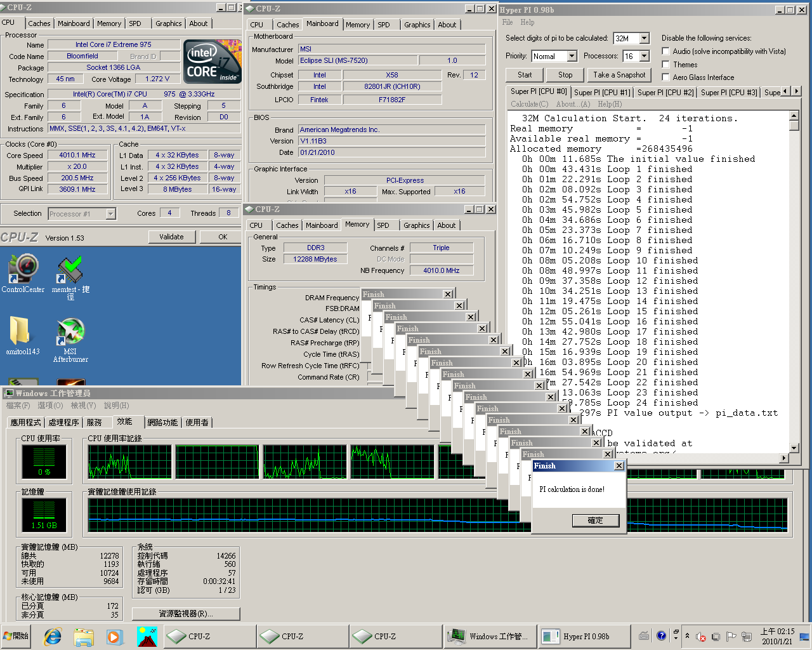Open SPD tab in CPU-Z Memory window
The height and width of the screenshot is (650, 812).
click(x=383, y=225)
